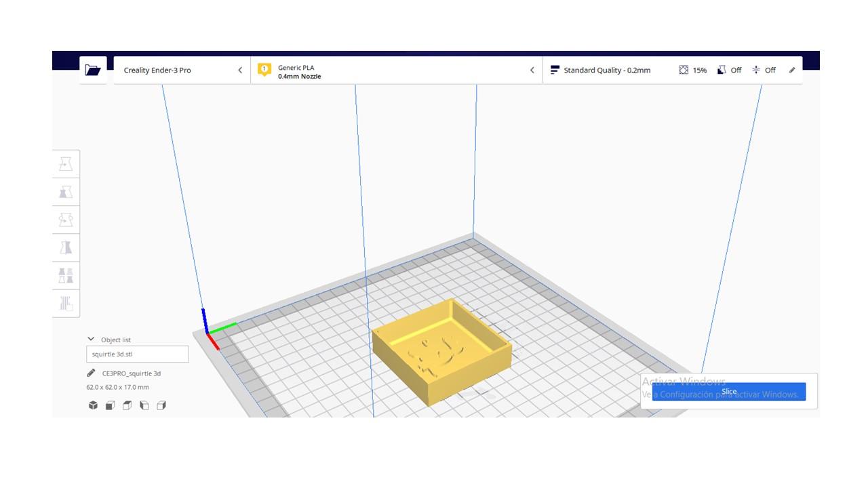Switch to the 3D view cube
The height and width of the screenshot is (488, 868).
click(x=93, y=405)
